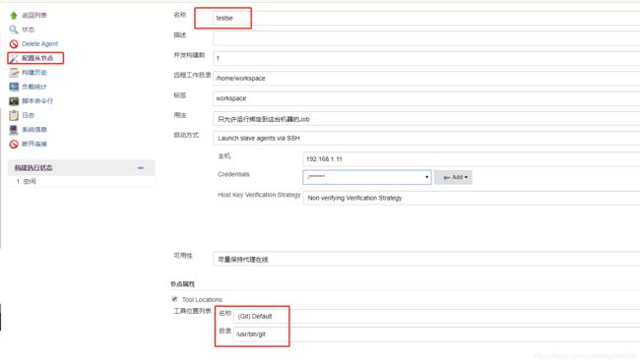Click the 并发构建数 field showing 1

tap(426, 58)
